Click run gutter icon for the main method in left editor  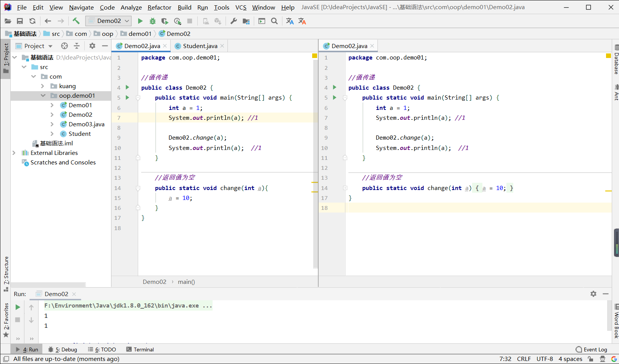pos(127,98)
